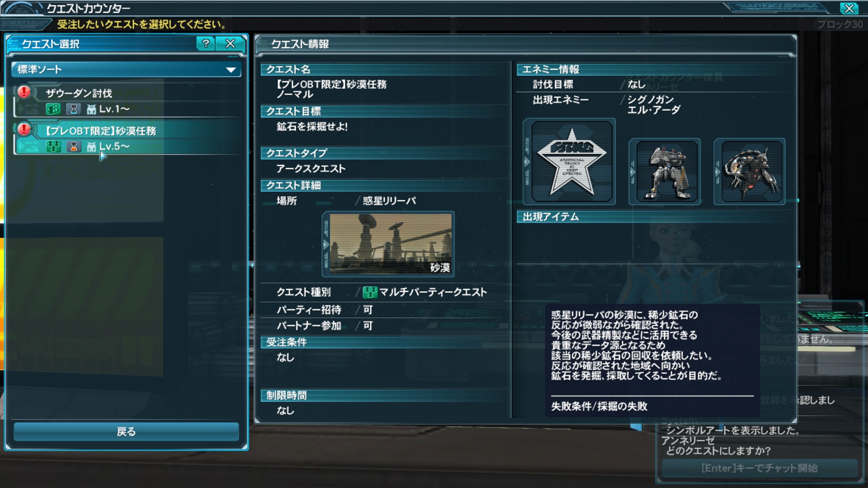Click the chat input field
868x488 pixels.
click(759, 468)
